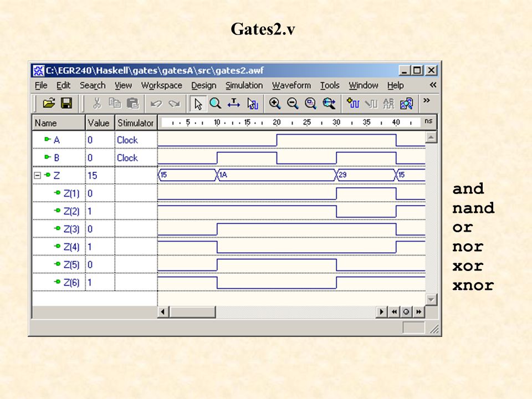Click the Open file folder icon
The width and height of the screenshot is (532, 399).
(x=49, y=103)
